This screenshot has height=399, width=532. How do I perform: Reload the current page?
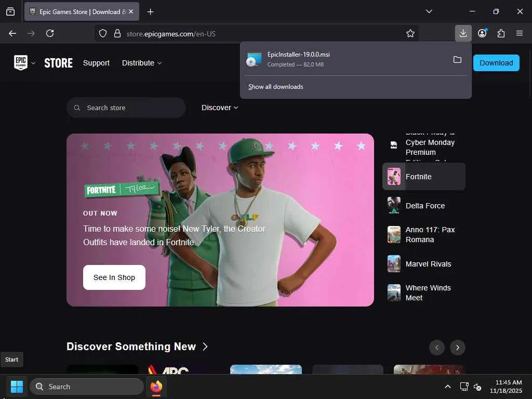pyautogui.click(x=50, y=33)
